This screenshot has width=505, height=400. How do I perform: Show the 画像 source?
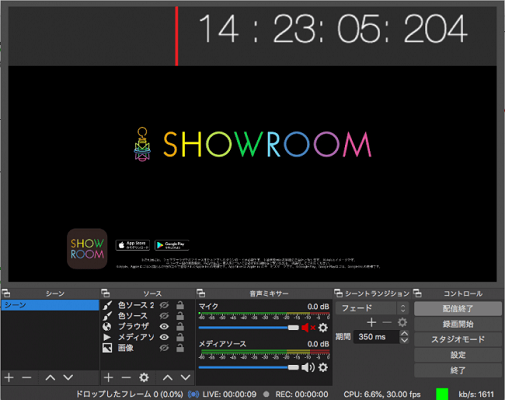[x=164, y=348]
